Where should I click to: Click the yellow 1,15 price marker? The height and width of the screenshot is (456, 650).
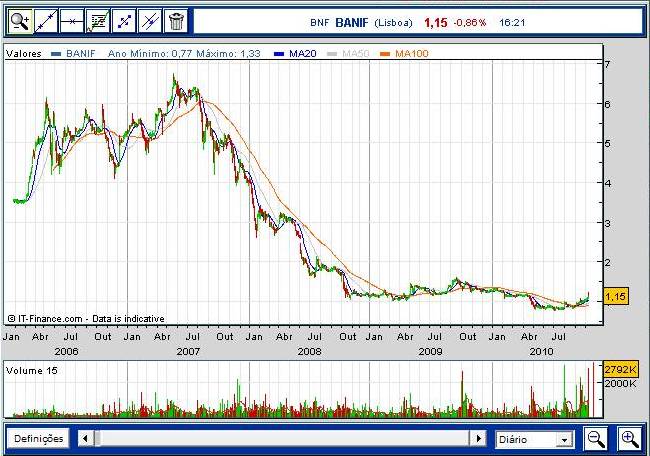pos(616,297)
